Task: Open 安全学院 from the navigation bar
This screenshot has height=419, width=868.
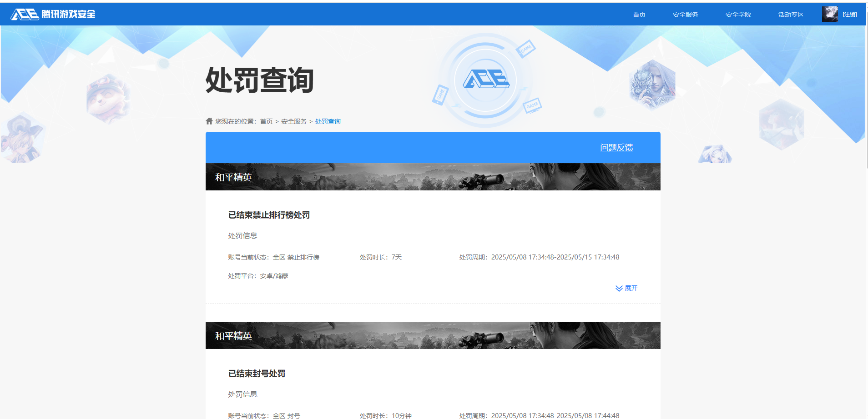Action: tap(738, 14)
